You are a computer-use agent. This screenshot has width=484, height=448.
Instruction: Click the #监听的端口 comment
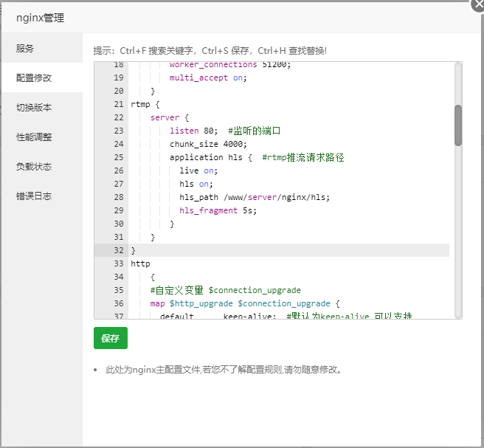[x=254, y=131]
